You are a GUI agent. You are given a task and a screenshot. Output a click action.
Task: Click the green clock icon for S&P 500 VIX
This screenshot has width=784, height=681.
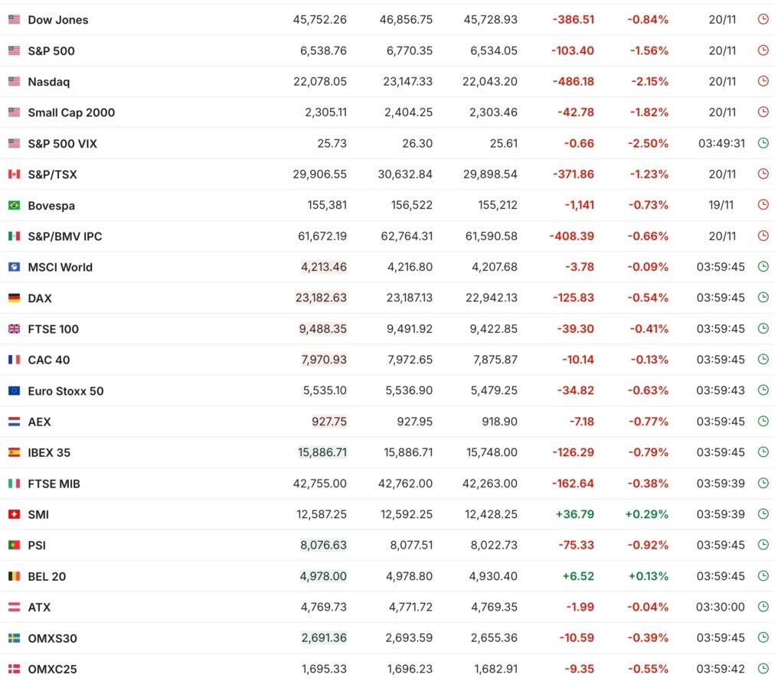pos(763,143)
